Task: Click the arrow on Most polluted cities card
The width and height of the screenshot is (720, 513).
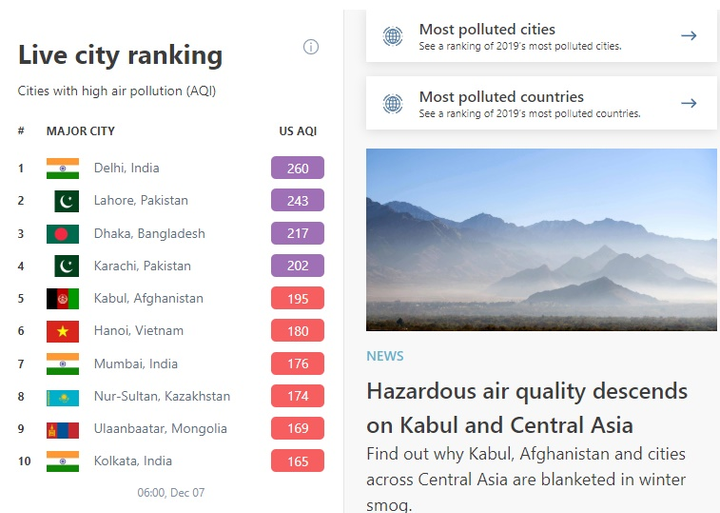Action: 688,36
